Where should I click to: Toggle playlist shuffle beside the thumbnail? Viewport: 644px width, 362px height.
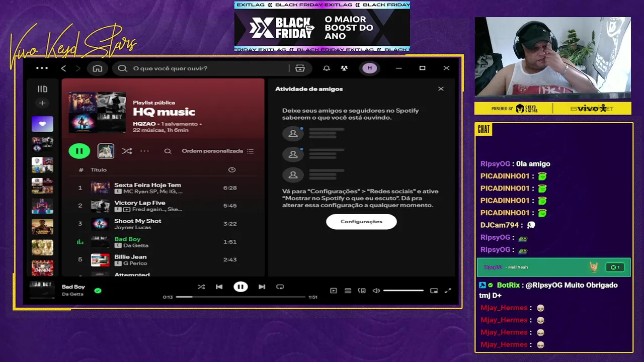tap(127, 151)
